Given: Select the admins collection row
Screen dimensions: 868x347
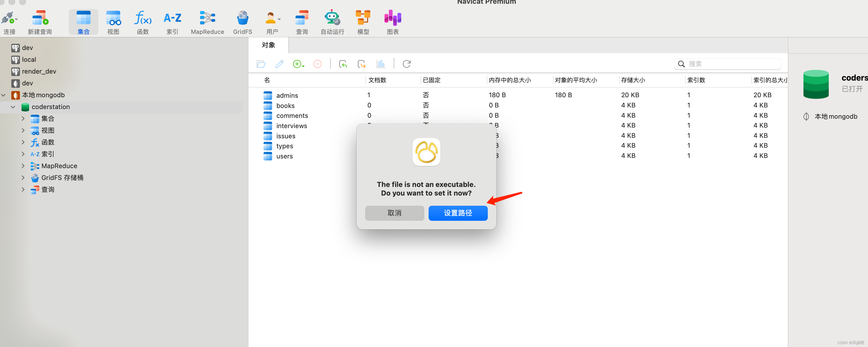Looking at the screenshot, I should (287, 96).
